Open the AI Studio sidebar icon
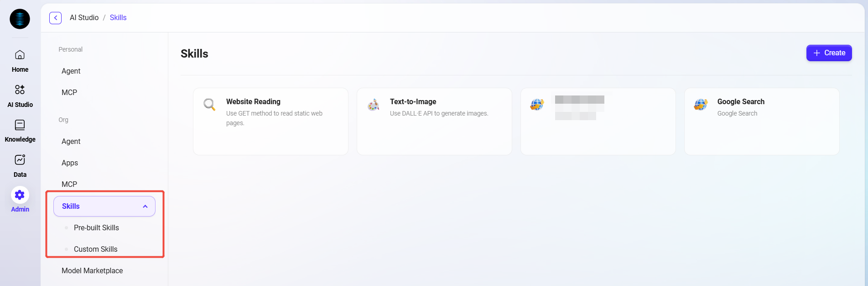Screen dimensions: 868x286 point(20,90)
